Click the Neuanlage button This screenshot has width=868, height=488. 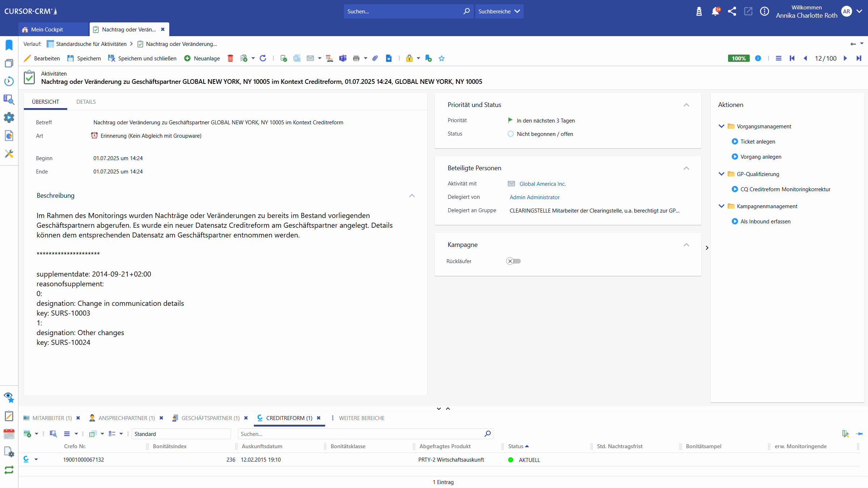click(x=202, y=58)
